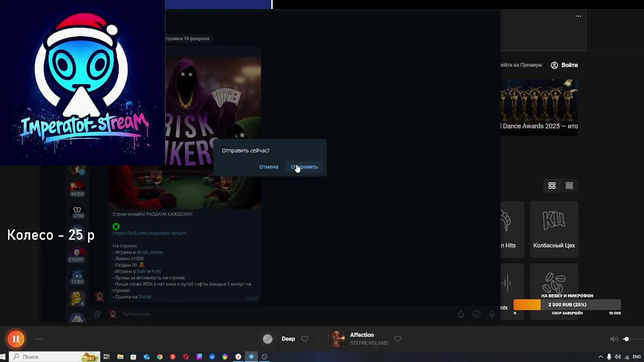The width and height of the screenshot is (644, 362).
Task: Switch stations to list view
Action: click(x=569, y=186)
